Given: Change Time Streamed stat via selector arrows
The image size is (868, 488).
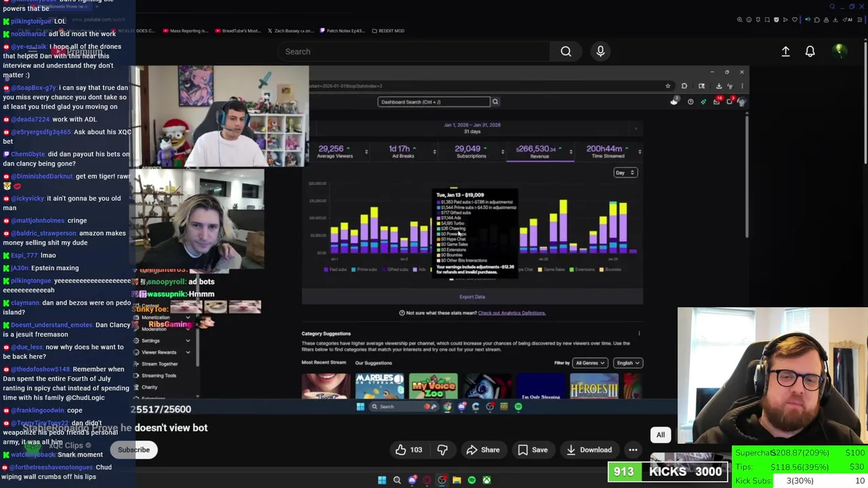Looking at the screenshot, I should coord(639,152).
